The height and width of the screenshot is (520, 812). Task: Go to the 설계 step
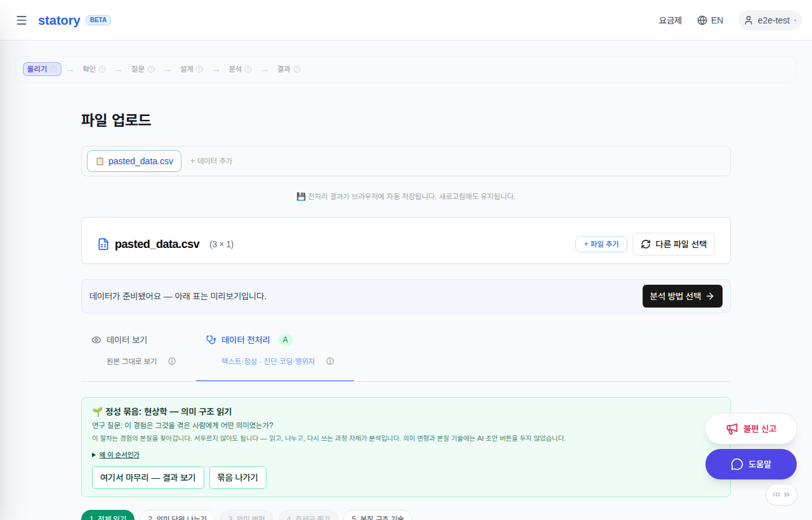pos(187,69)
